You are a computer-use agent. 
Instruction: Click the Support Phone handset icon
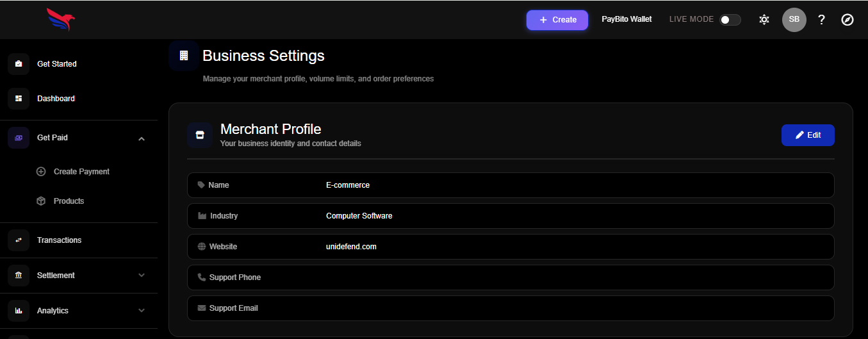202,277
